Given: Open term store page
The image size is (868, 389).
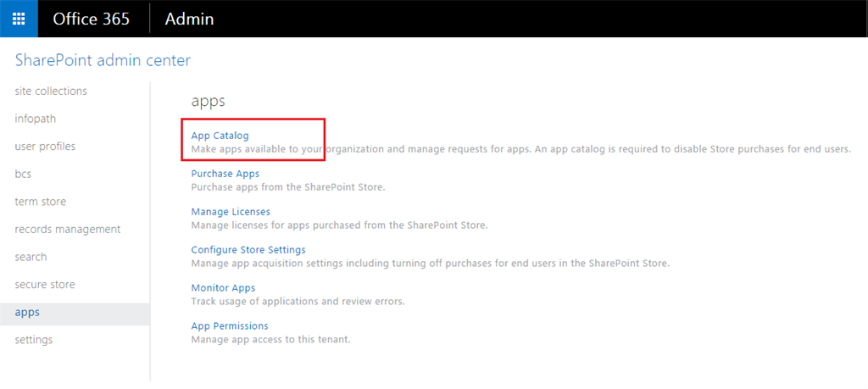Looking at the screenshot, I should [40, 202].
